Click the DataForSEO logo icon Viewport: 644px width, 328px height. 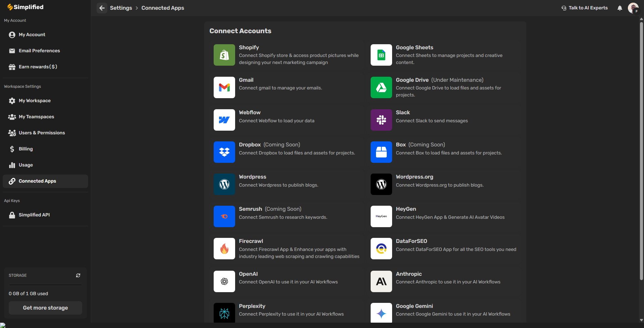click(x=381, y=249)
